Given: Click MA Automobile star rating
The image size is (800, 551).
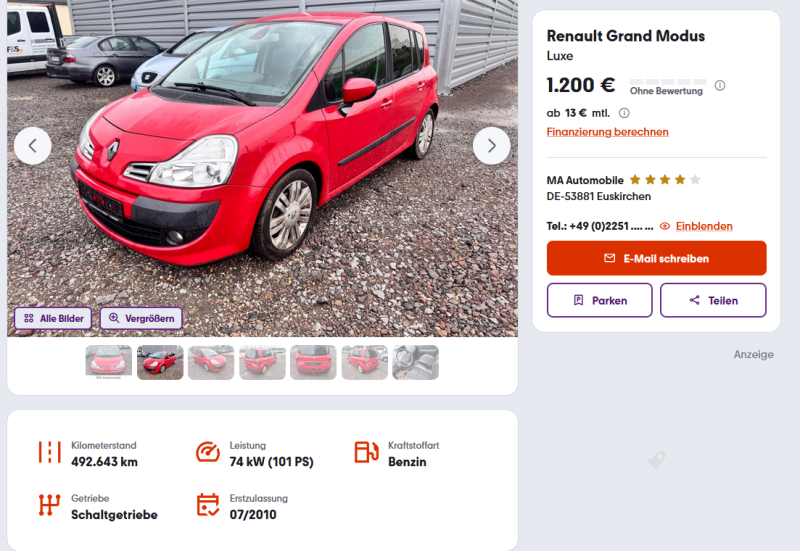Looking at the screenshot, I should [665, 180].
